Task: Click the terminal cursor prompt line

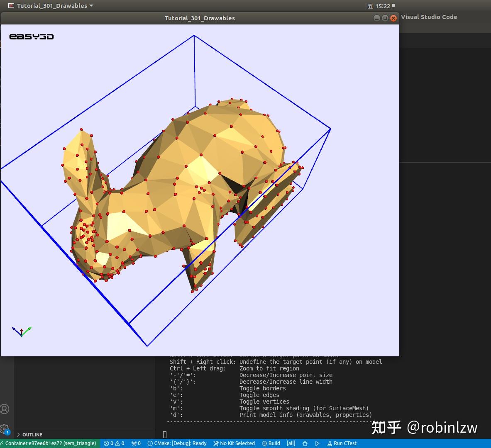Action: click(x=165, y=434)
